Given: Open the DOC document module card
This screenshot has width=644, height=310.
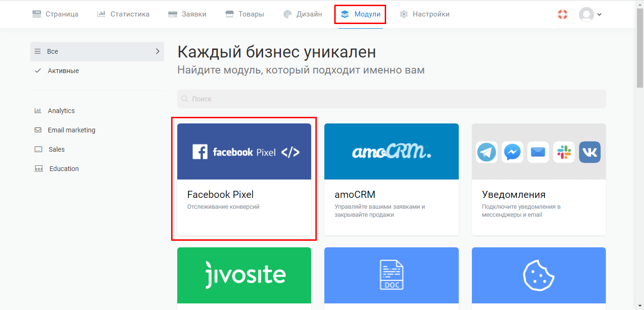Looking at the screenshot, I should point(391,278).
